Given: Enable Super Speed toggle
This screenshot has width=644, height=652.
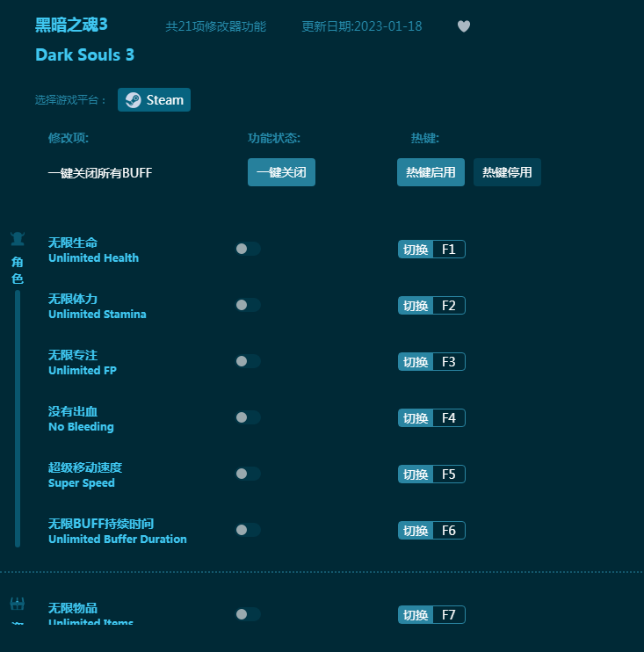Looking at the screenshot, I should point(248,474).
